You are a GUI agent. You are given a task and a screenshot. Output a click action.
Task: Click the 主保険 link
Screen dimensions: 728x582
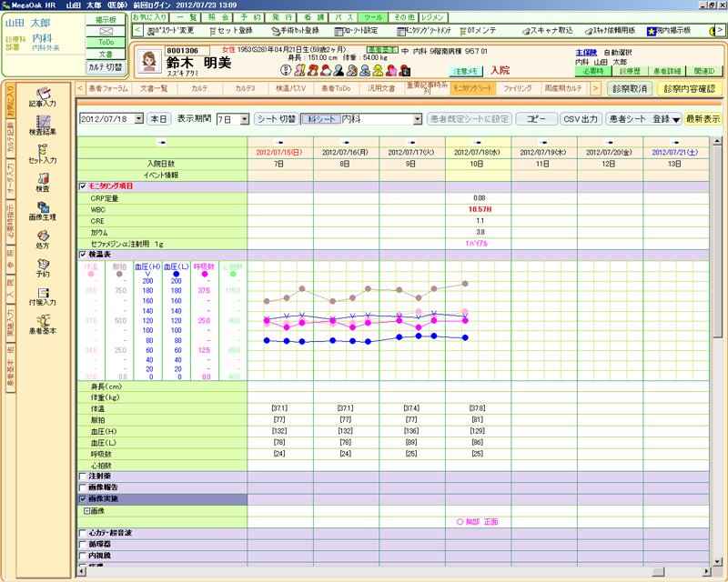pyautogui.click(x=586, y=53)
